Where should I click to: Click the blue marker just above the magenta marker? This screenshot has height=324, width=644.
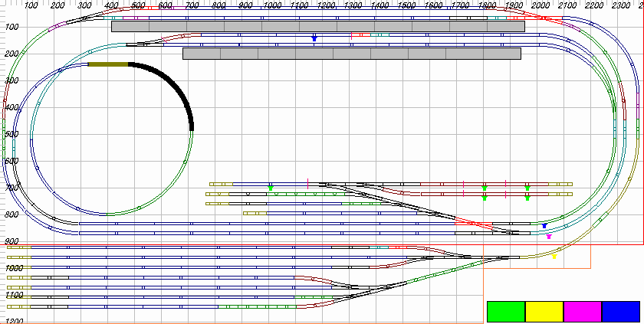coord(544,226)
